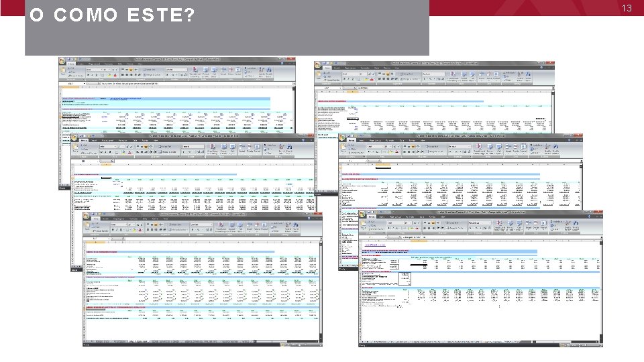
Task: Switch to Data tab in bottom-right Excel window
Action: point(422,217)
